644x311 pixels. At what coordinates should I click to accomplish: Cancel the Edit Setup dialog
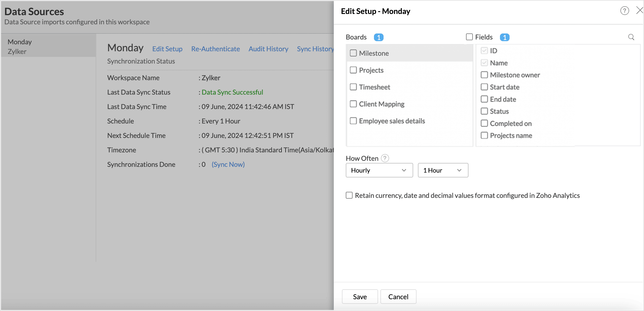click(398, 297)
